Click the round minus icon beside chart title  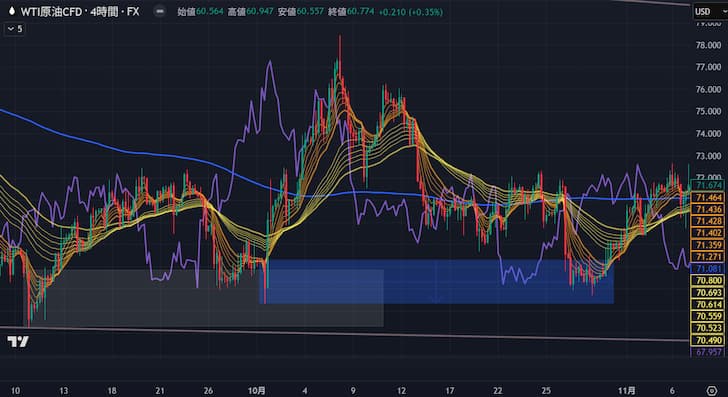coord(160,11)
